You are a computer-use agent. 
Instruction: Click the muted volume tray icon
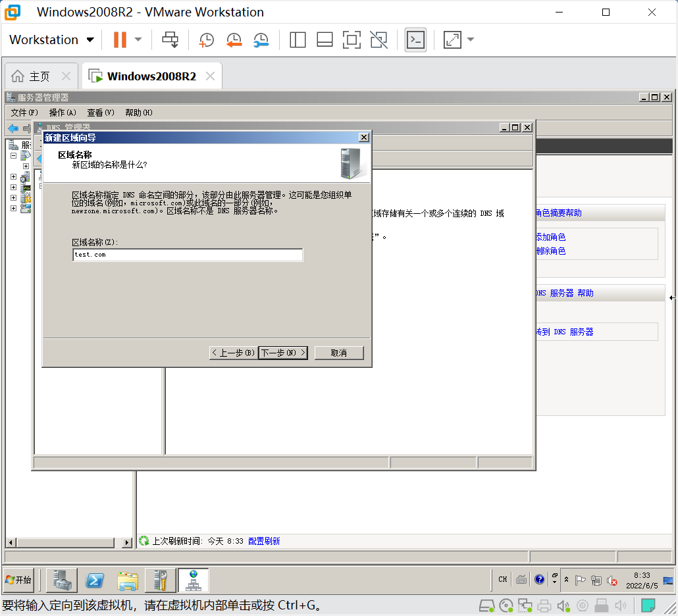pyautogui.click(x=612, y=580)
